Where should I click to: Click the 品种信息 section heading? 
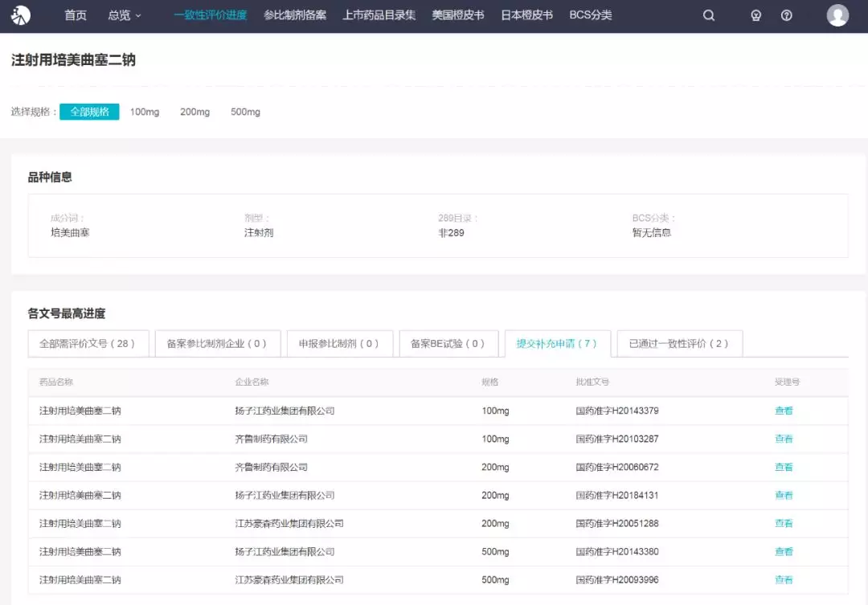(50, 177)
